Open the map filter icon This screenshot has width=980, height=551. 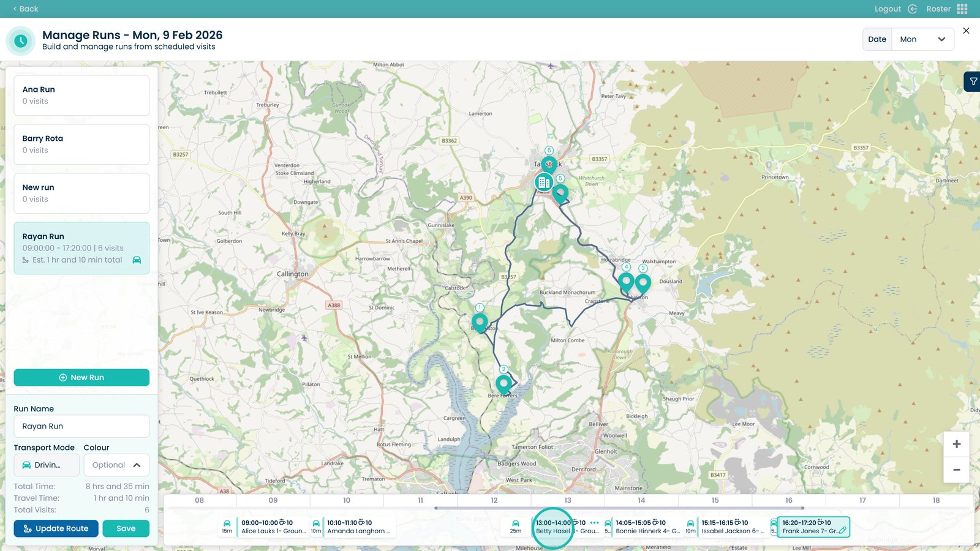click(973, 81)
